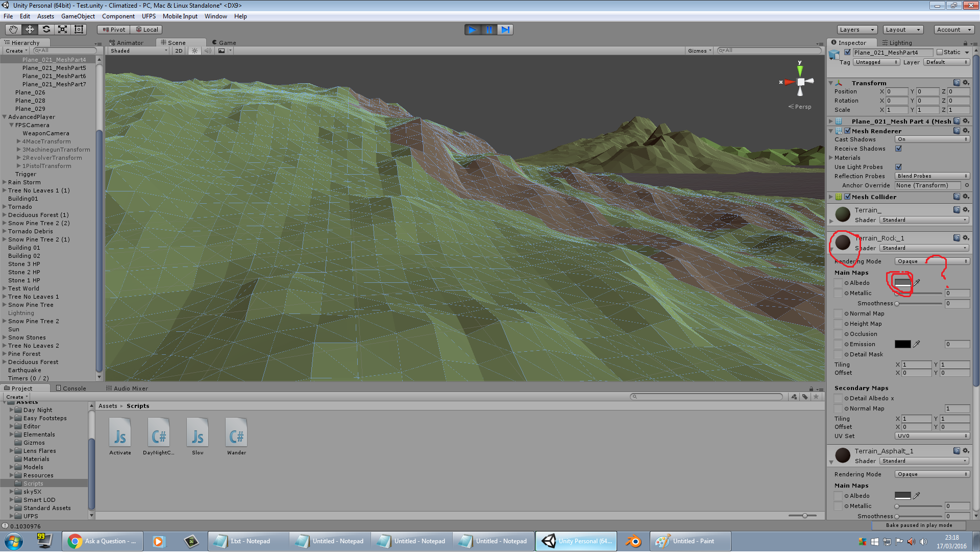This screenshot has width=980, height=556.
Task: Search by label icon in Project panel
Action: pyautogui.click(x=805, y=397)
